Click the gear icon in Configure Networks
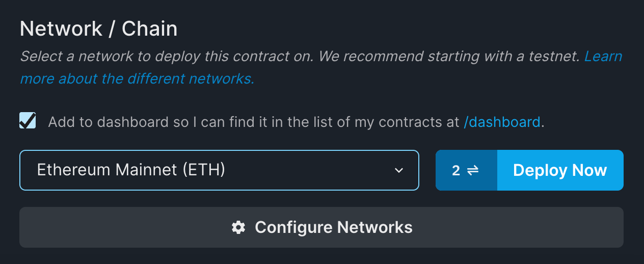Viewport: 644px width, 264px height. point(238,227)
